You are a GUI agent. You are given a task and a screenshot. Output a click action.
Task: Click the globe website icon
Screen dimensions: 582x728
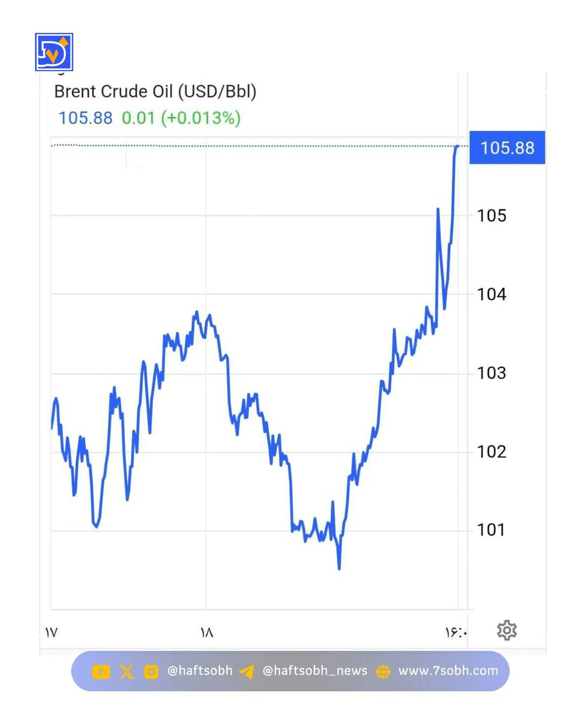[383, 671]
